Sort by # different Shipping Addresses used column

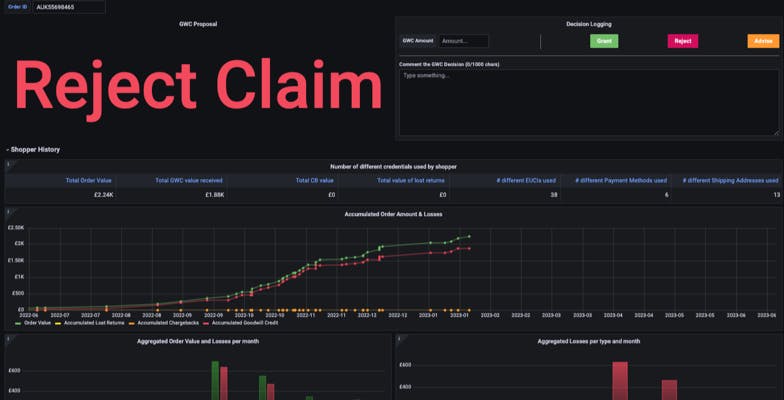point(730,180)
